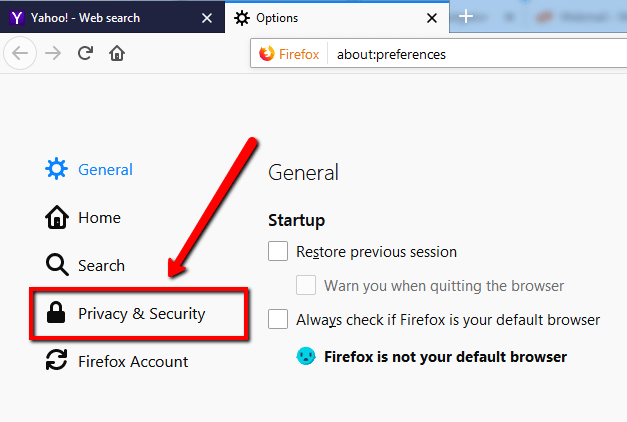This screenshot has width=627, height=422.
Task: Click the browser back arrow button
Action: click(x=20, y=53)
